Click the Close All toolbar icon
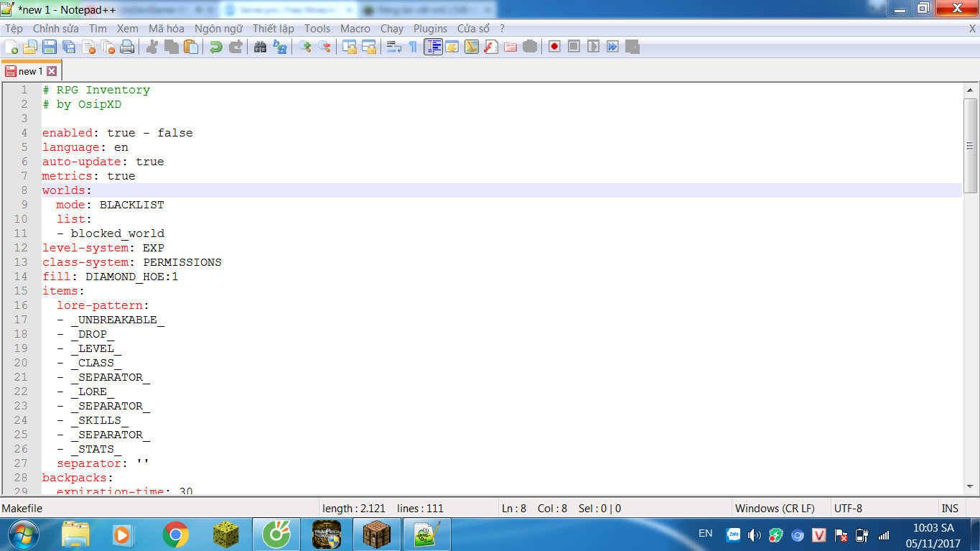This screenshot has width=980, height=551. (108, 47)
